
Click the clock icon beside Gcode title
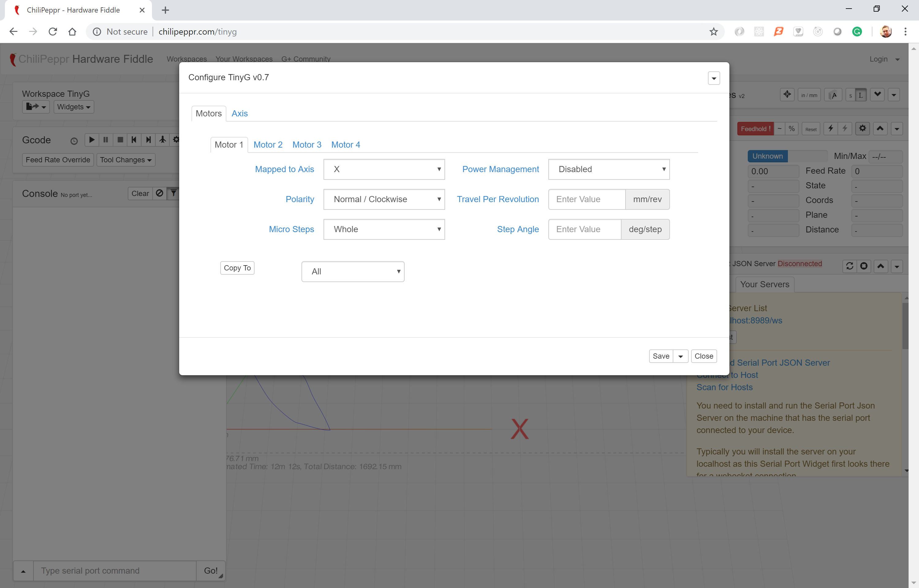pyautogui.click(x=74, y=141)
